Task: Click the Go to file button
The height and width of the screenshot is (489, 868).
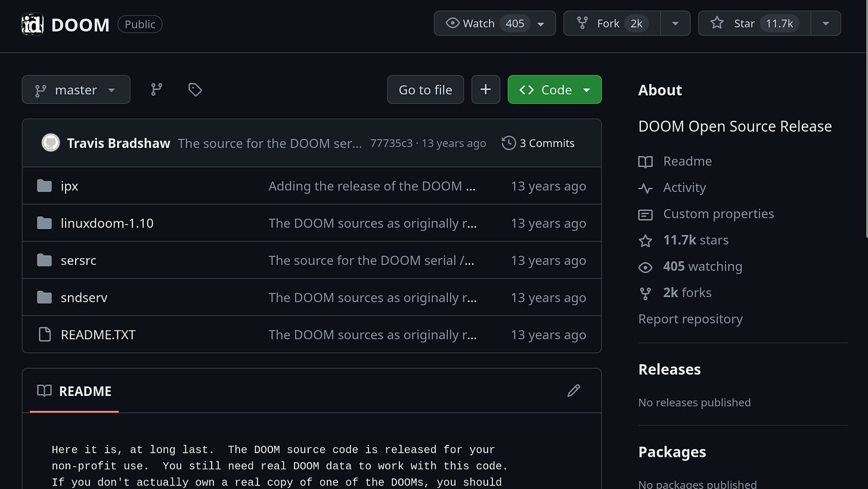Action: (426, 89)
